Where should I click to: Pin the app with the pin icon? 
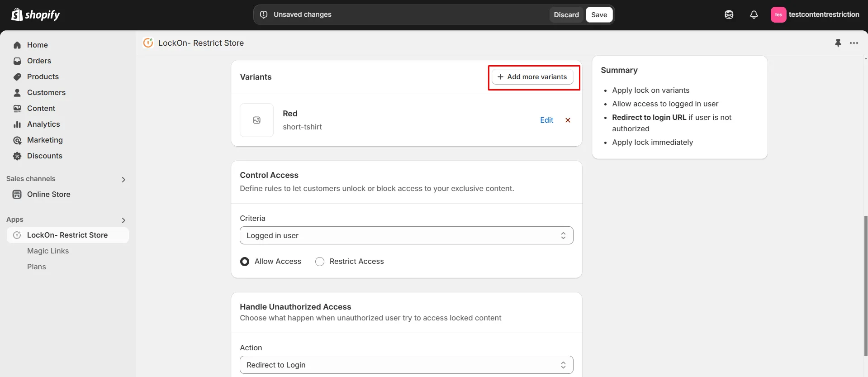[838, 43]
